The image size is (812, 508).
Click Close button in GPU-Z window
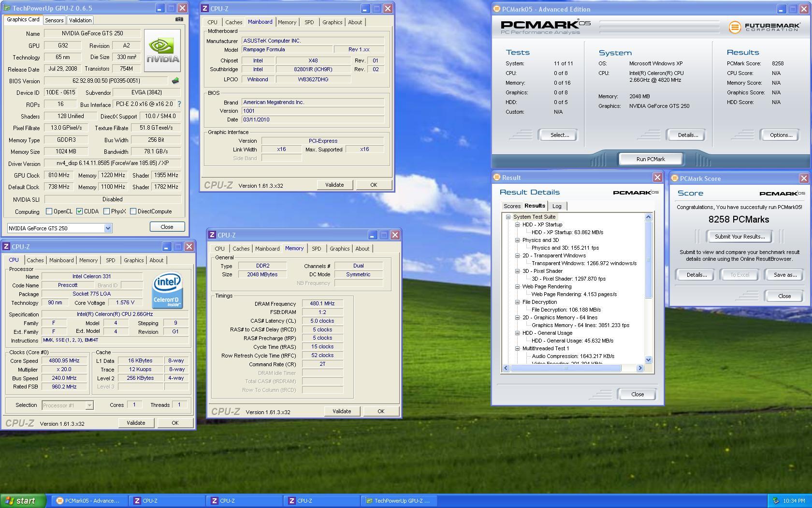pos(167,227)
